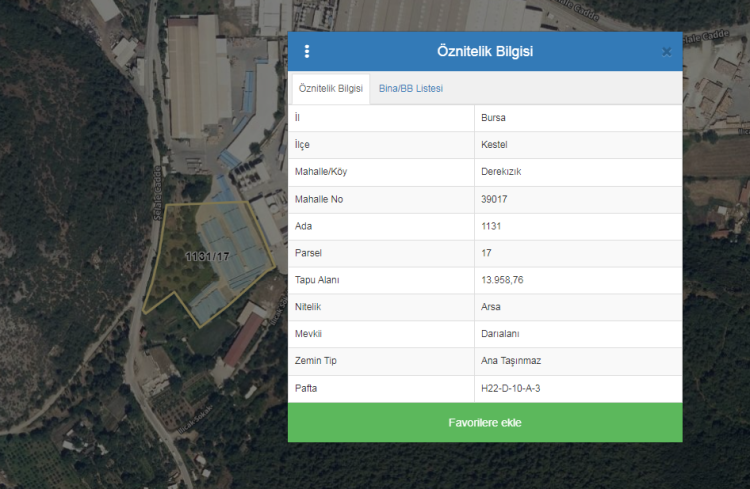Click the Parsel row value 17
This screenshot has width=750, height=489.
click(487, 253)
